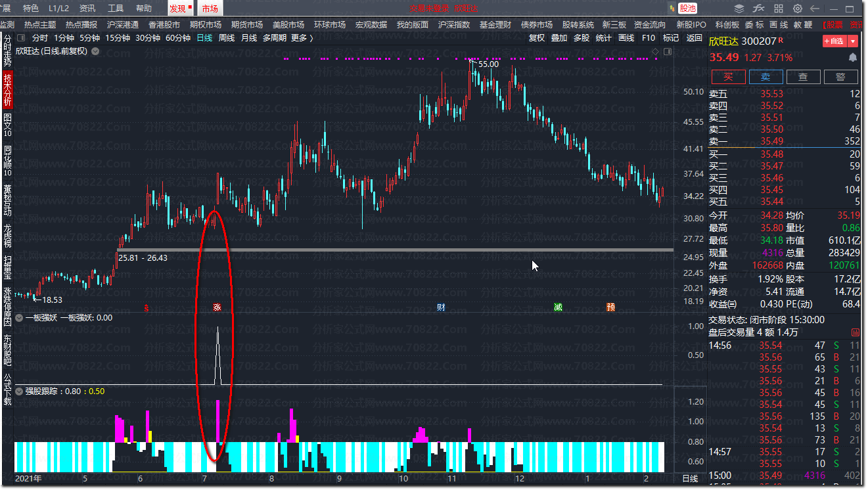This screenshot has height=490, width=868.
Task: Open the 资讯 menu
Action: tap(87, 9)
